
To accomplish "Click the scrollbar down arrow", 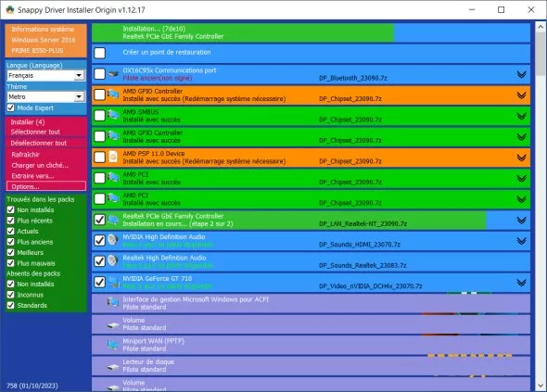I will (x=541, y=386).
